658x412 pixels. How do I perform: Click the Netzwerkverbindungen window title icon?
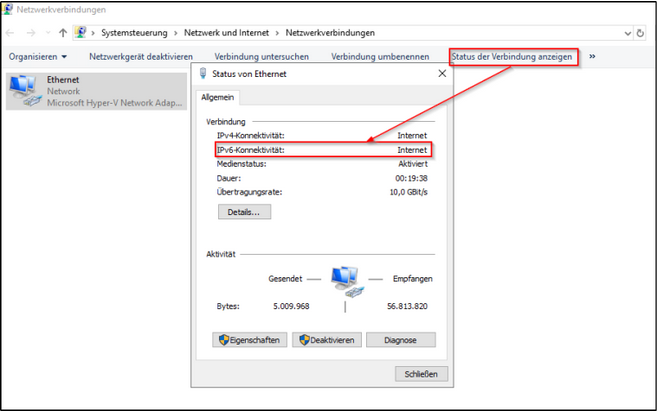[x=9, y=9]
